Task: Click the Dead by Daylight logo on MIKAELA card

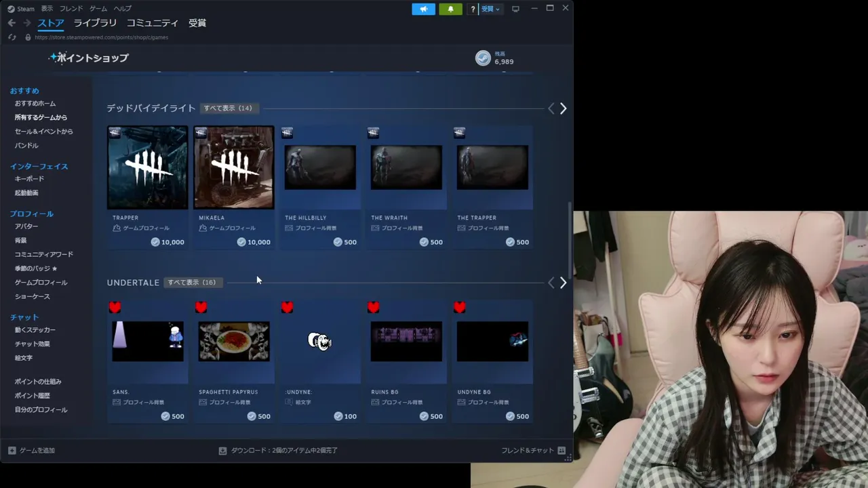Action: (x=234, y=167)
